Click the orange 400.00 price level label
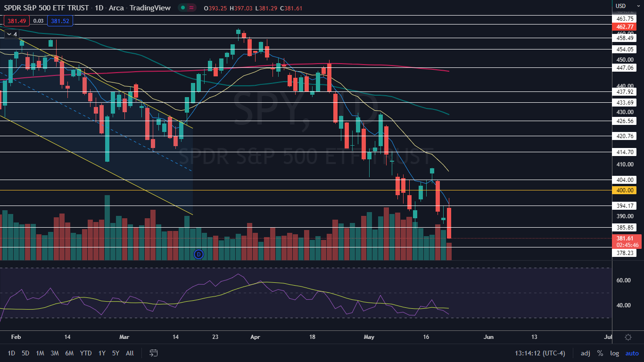 pos(625,190)
